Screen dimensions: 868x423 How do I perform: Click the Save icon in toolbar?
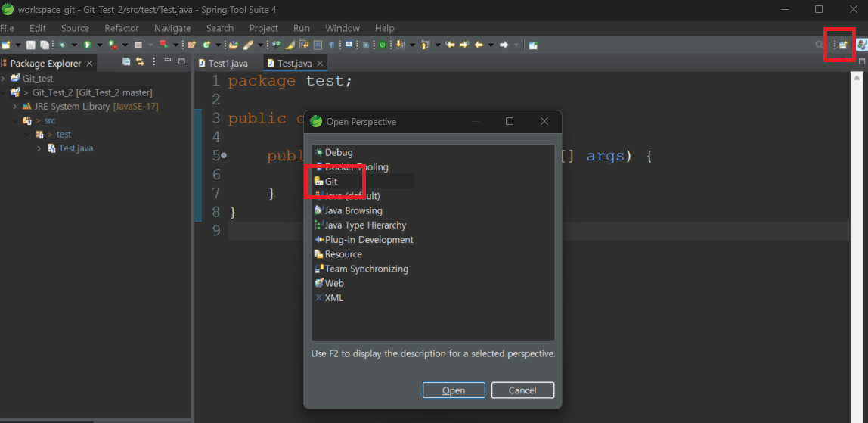(31, 45)
